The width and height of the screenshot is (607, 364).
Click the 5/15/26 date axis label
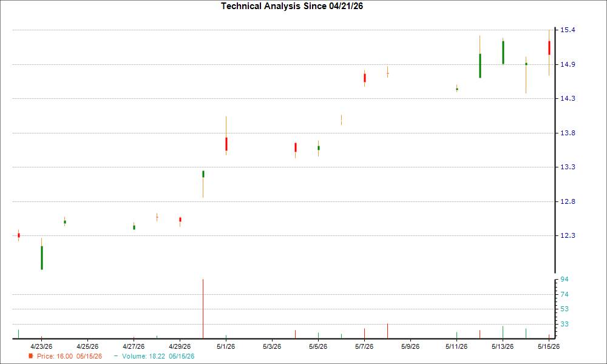click(549, 346)
